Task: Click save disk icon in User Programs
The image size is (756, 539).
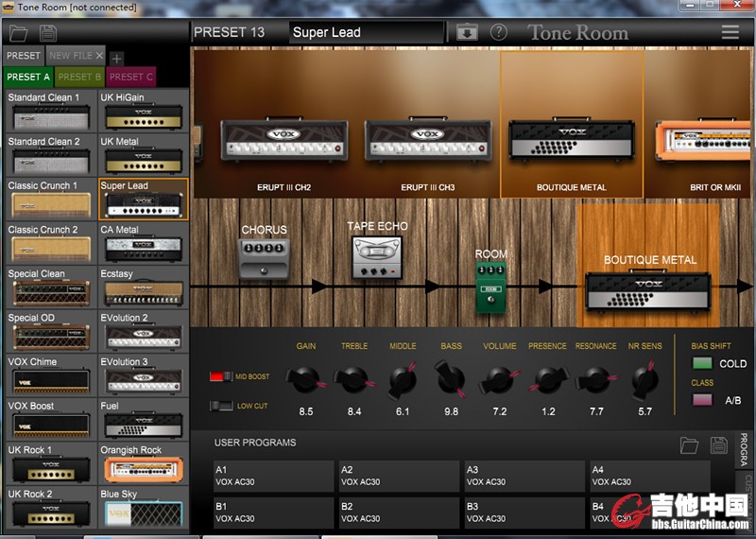Action: click(x=718, y=443)
